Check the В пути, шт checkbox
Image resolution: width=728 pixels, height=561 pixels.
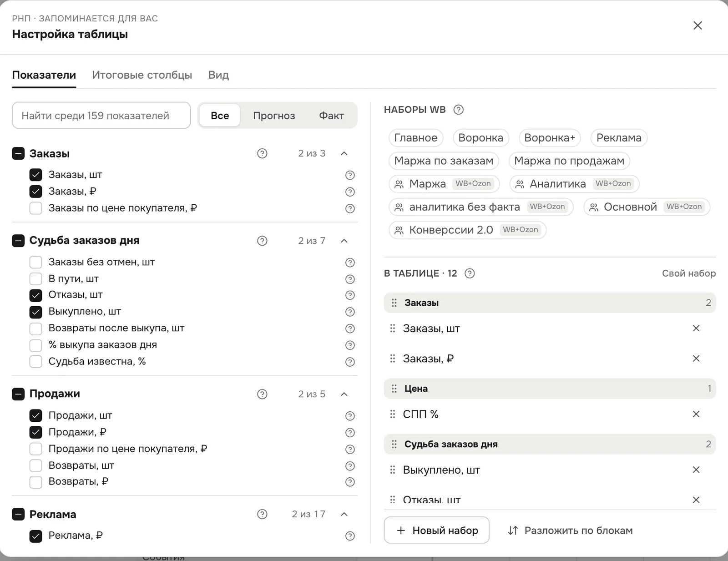pyautogui.click(x=36, y=279)
